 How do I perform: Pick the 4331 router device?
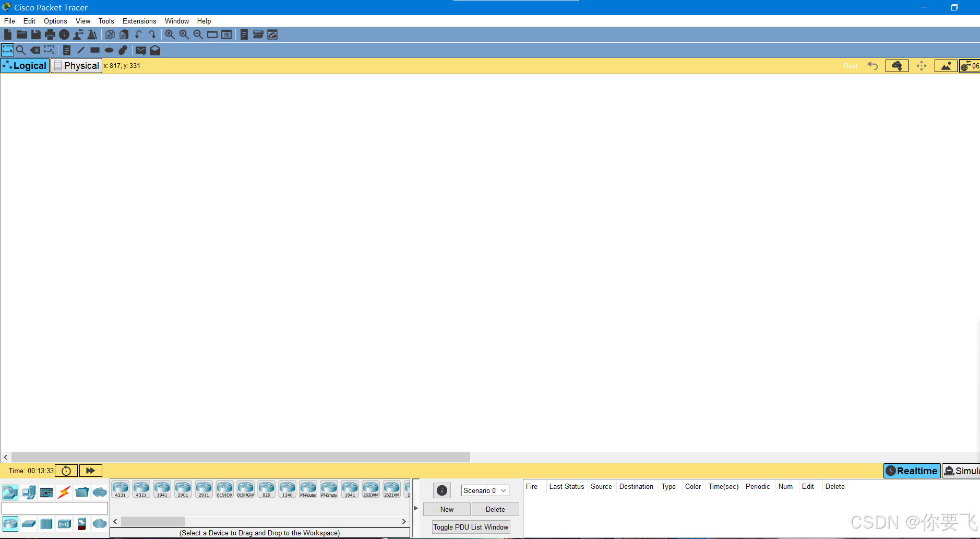pyautogui.click(x=121, y=489)
